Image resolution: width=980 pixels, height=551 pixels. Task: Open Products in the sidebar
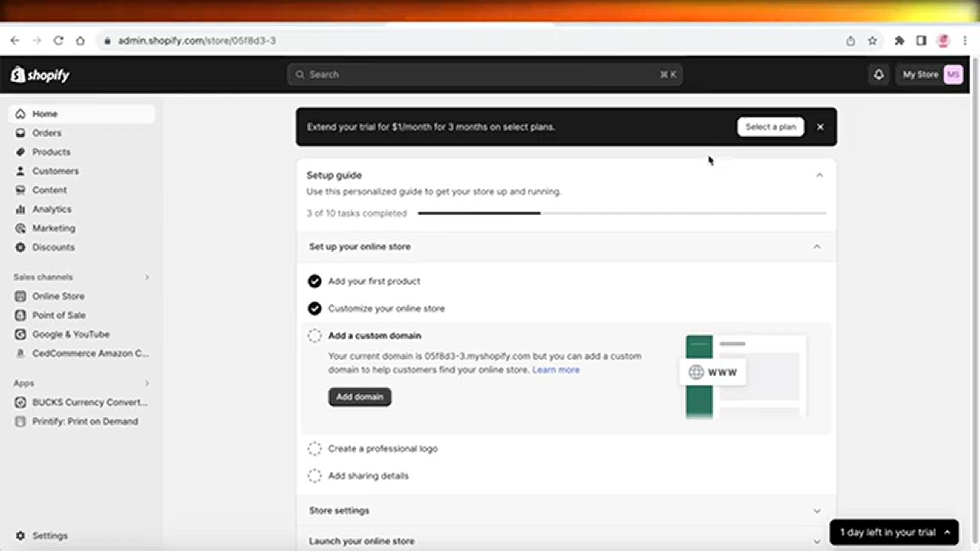(x=82, y=152)
